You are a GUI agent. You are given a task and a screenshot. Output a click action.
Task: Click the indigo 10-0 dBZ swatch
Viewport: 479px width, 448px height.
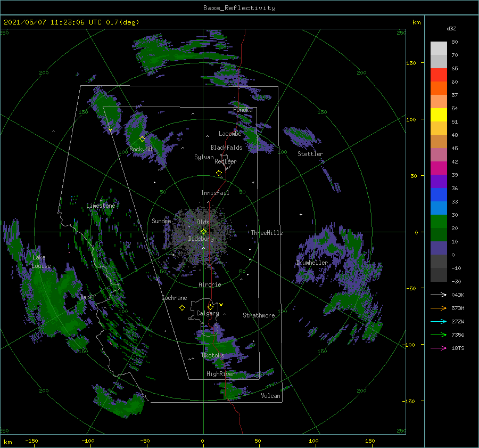click(439, 248)
